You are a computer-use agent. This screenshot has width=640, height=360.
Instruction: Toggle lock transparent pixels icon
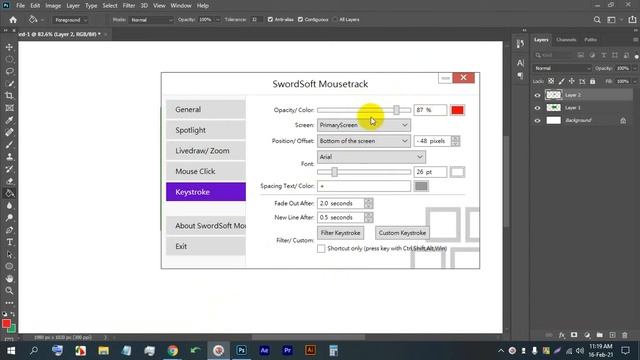551,81
